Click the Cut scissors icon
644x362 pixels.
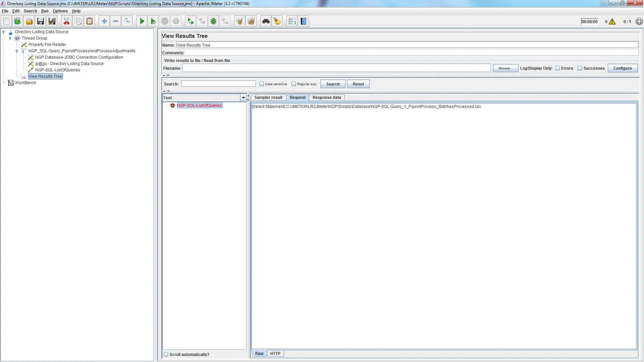[x=66, y=21]
